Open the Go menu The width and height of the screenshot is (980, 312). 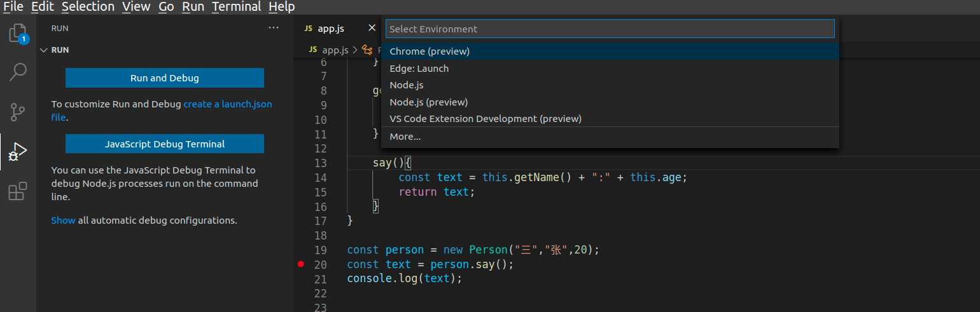166,7
